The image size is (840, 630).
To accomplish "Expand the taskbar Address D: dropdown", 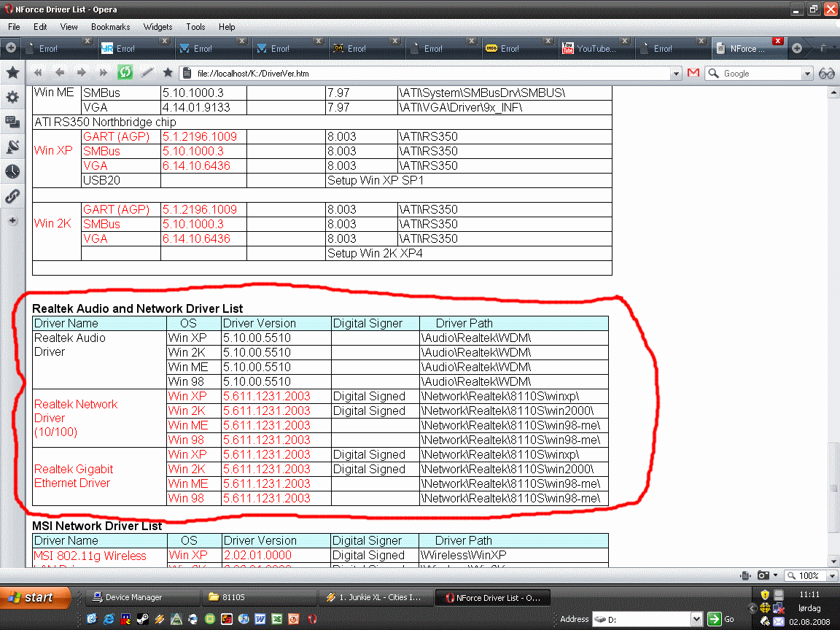I will pos(696,619).
